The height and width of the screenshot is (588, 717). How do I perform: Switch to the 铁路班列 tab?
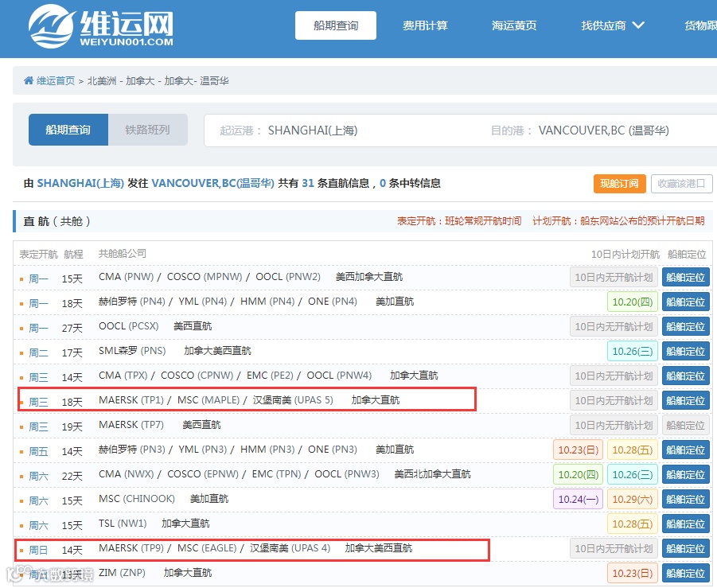148,130
